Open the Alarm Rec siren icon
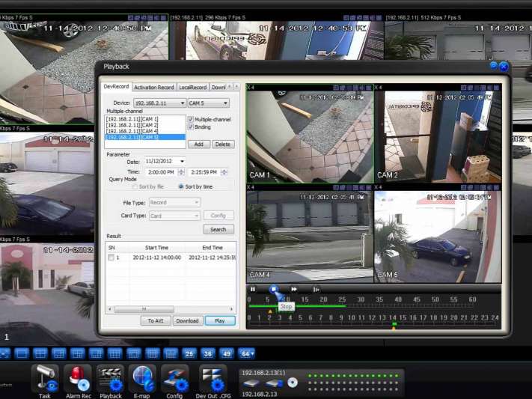 [78, 378]
